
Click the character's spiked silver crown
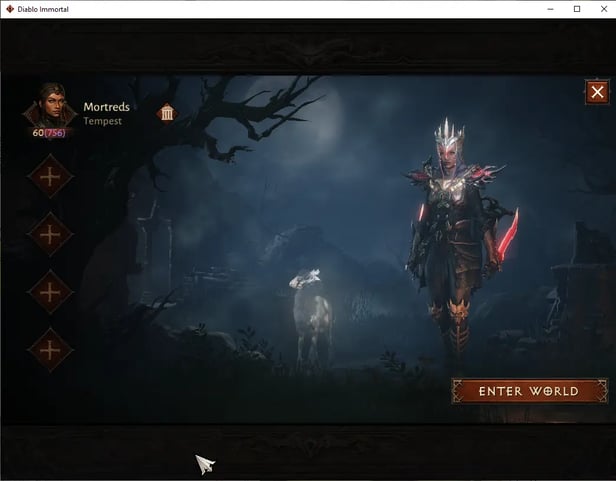pyautogui.click(x=445, y=134)
